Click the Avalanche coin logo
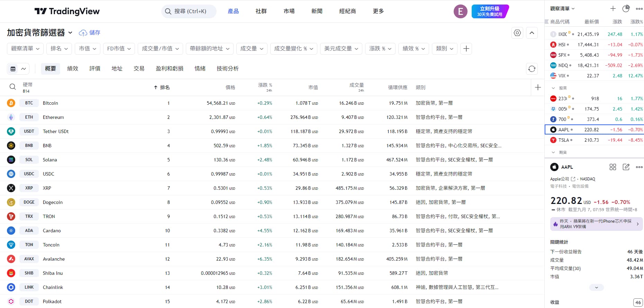 click(11, 259)
